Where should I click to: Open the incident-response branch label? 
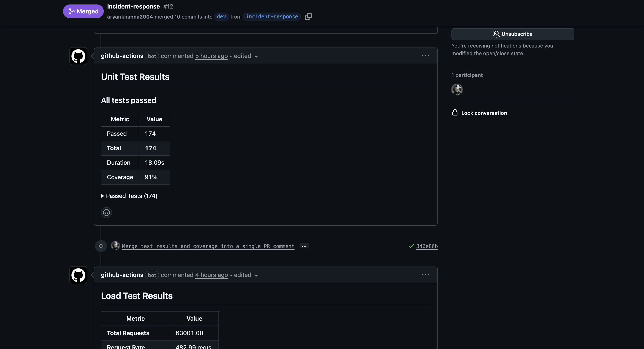(272, 16)
